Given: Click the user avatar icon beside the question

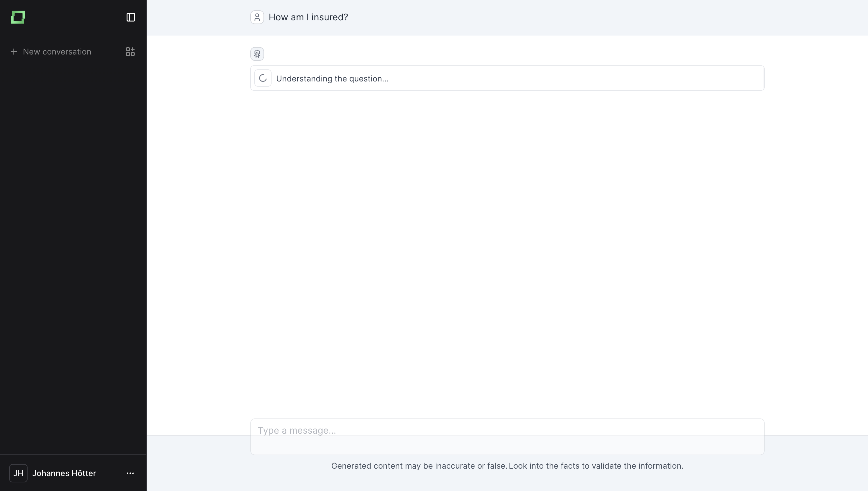Looking at the screenshot, I should pyautogui.click(x=257, y=17).
